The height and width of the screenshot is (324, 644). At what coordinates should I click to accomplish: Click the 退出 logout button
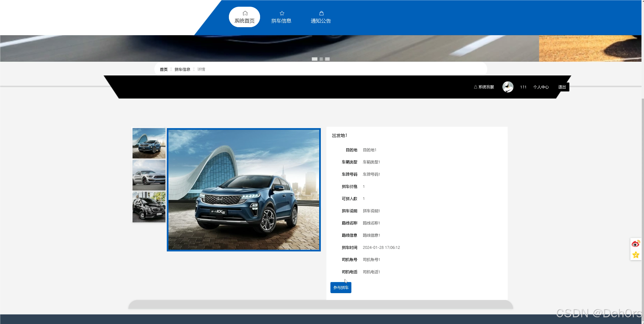(562, 87)
